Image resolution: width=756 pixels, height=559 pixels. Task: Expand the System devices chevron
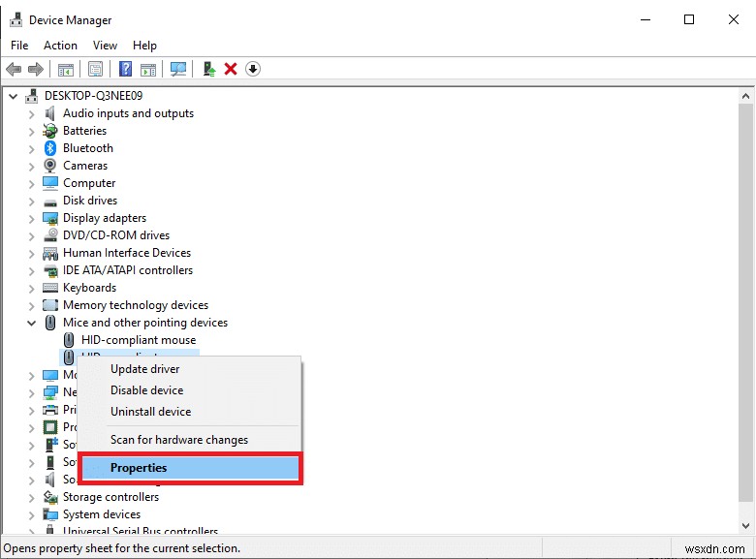coord(31,515)
